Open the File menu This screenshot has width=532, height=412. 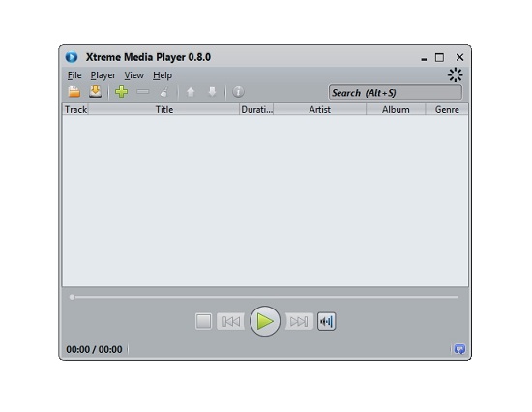click(x=74, y=75)
